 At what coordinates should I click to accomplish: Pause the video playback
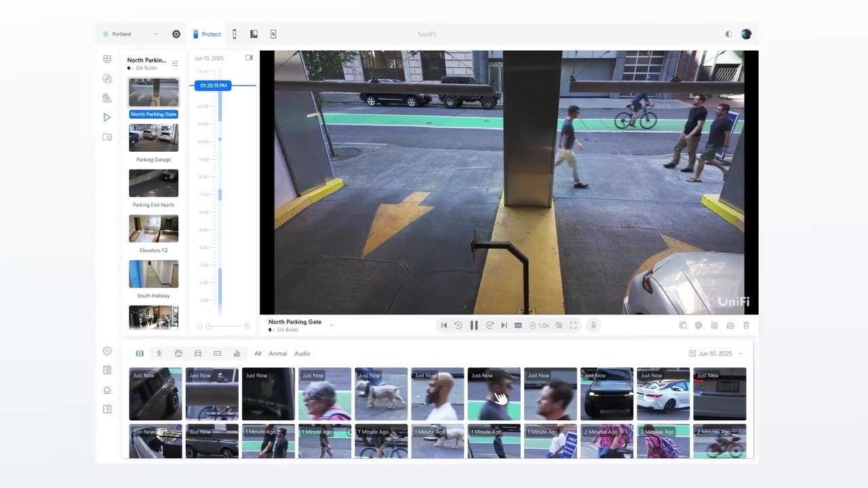(x=474, y=325)
